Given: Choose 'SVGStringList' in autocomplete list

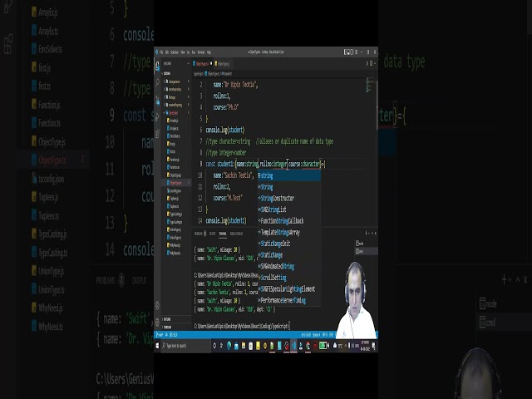Looking at the screenshot, I should point(289,209).
